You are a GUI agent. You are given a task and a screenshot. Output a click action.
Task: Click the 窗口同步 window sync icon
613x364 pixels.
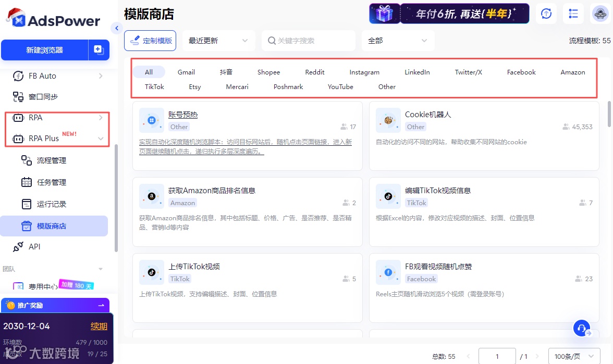[18, 96]
